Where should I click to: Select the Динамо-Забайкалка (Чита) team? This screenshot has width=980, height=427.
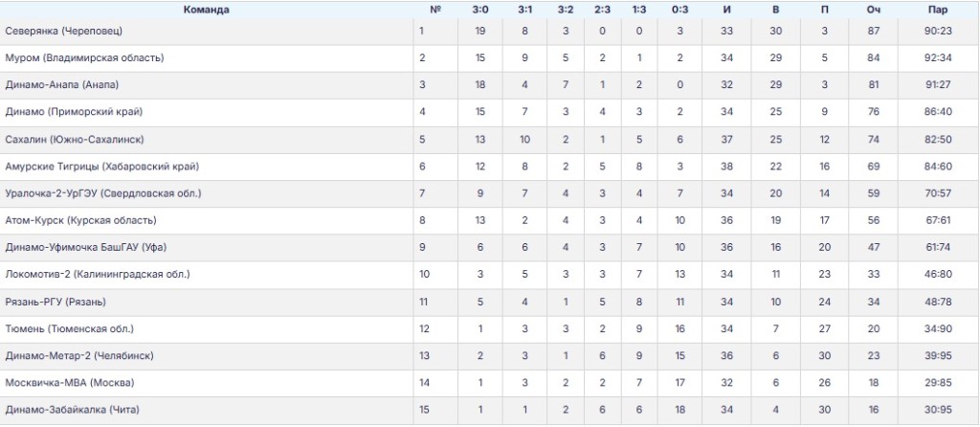[x=72, y=411]
